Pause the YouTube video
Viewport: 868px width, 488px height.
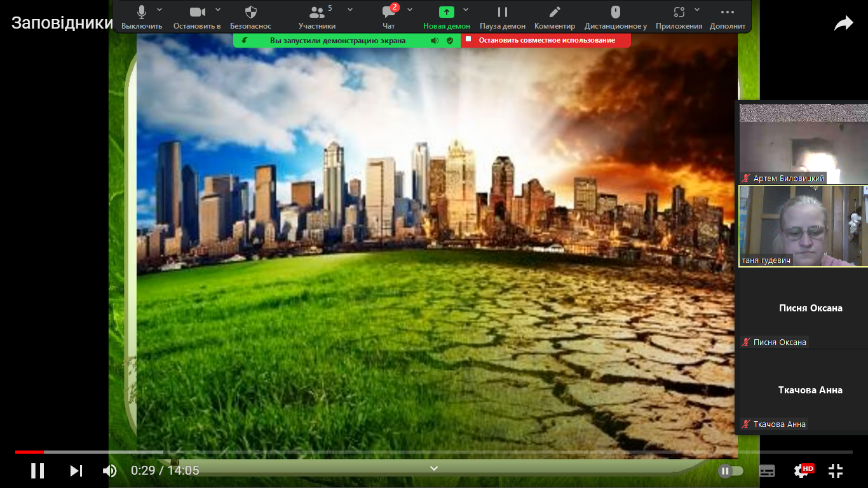(37, 471)
